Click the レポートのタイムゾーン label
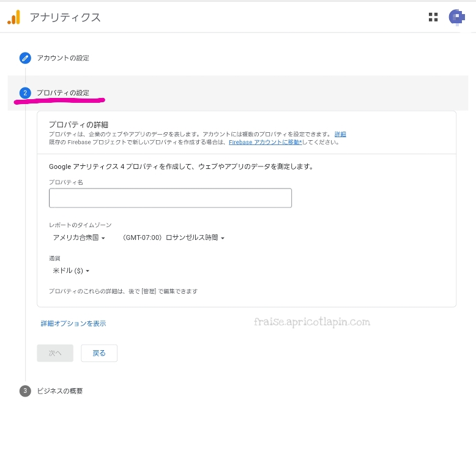Image resolution: width=476 pixels, height=464 pixels. point(80,225)
